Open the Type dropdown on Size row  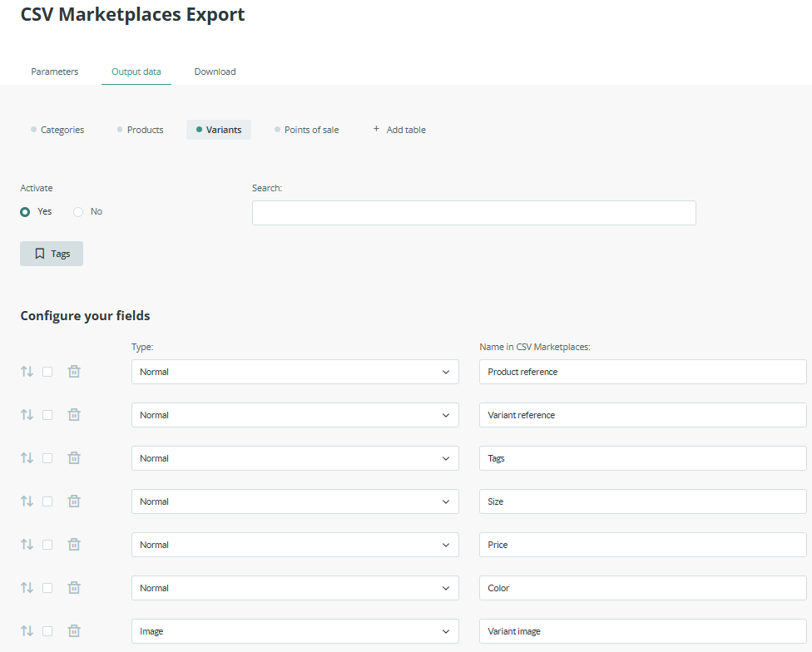click(x=295, y=501)
